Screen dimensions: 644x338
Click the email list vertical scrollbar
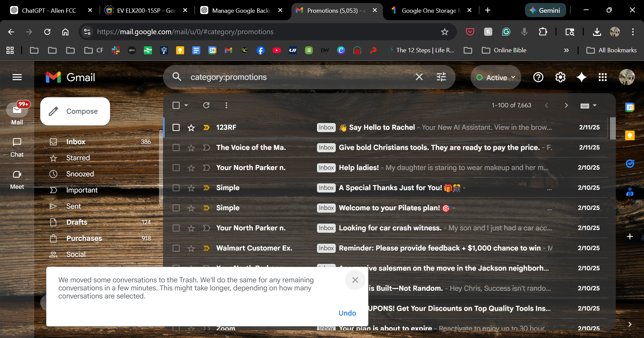(x=612, y=128)
